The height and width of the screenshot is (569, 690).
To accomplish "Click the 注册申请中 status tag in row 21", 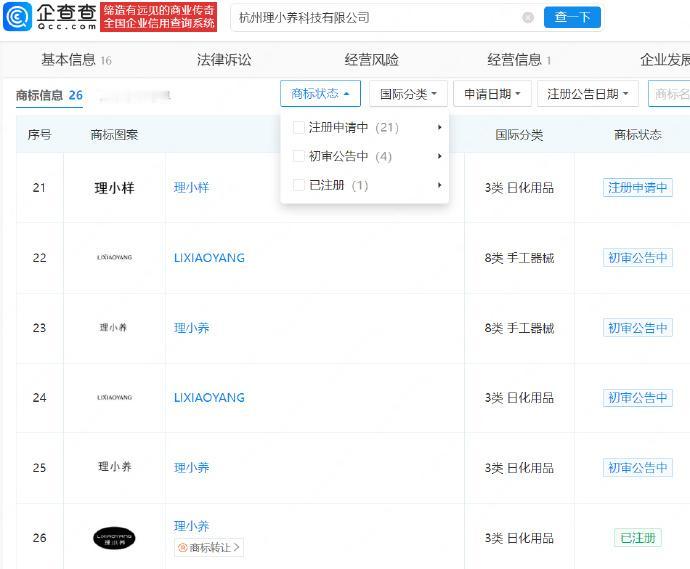I will click(638, 188).
